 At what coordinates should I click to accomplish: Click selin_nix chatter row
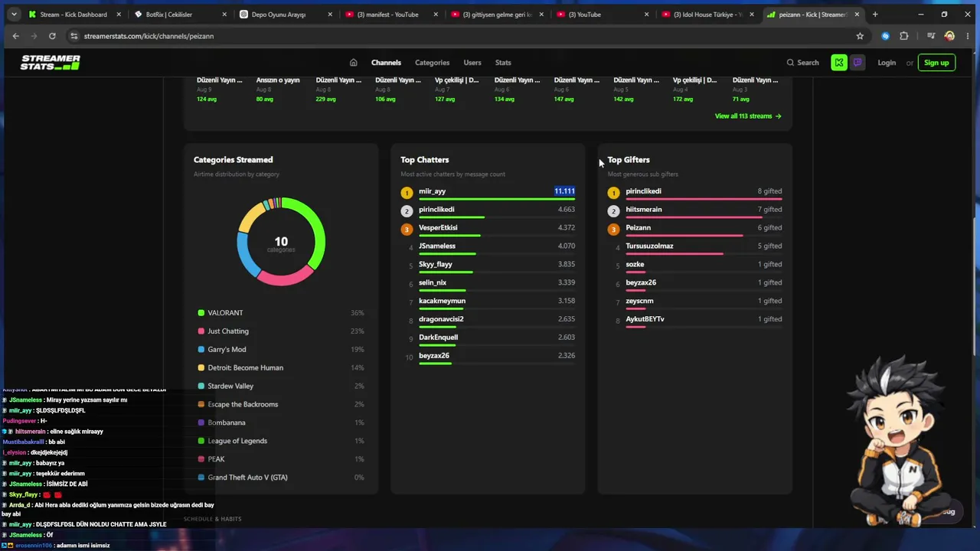[488, 284]
